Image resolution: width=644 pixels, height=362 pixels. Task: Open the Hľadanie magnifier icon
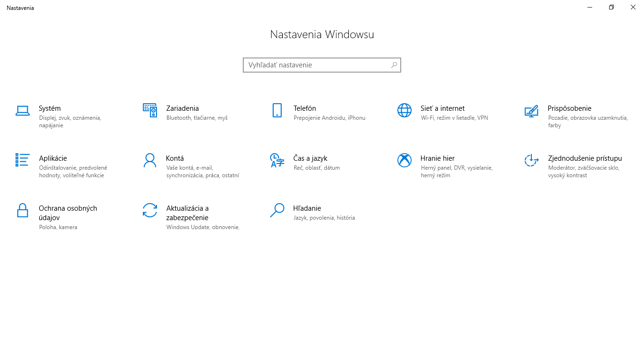pos(277,210)
